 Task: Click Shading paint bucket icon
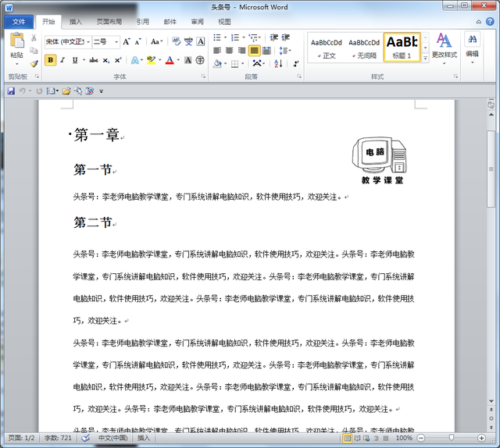coord(217,64)
